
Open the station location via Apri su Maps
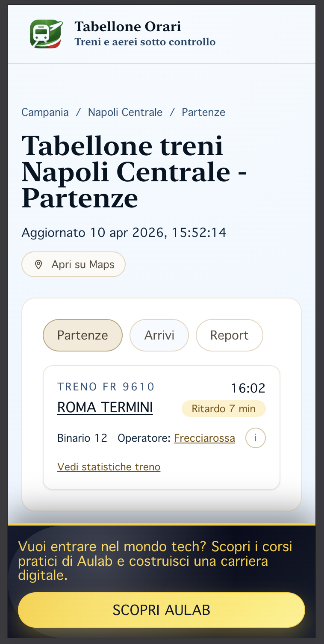pos(73,264)
